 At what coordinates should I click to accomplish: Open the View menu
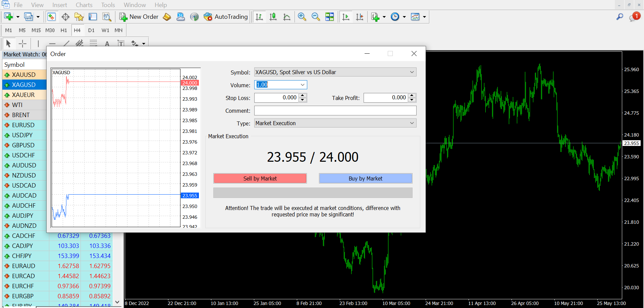[37, 5]
